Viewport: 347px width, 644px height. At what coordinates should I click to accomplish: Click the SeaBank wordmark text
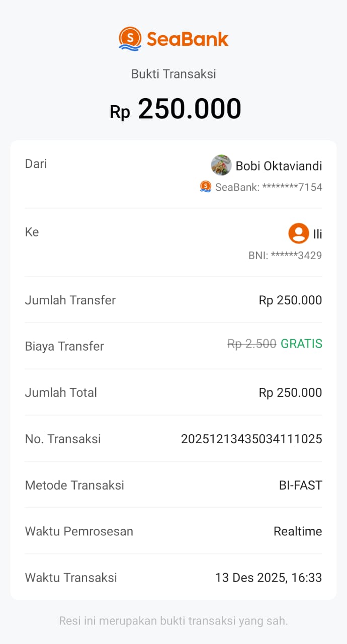click(x=188, y=39)
